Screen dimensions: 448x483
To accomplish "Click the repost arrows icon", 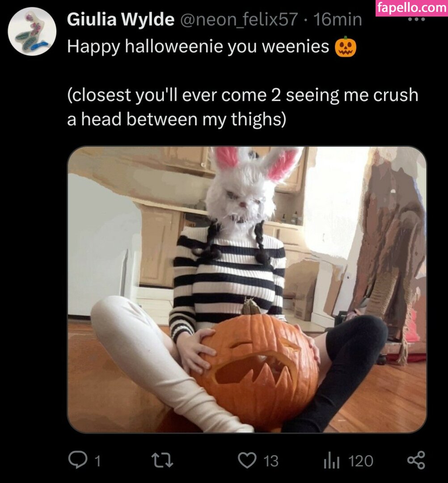I will coord(163,461).
